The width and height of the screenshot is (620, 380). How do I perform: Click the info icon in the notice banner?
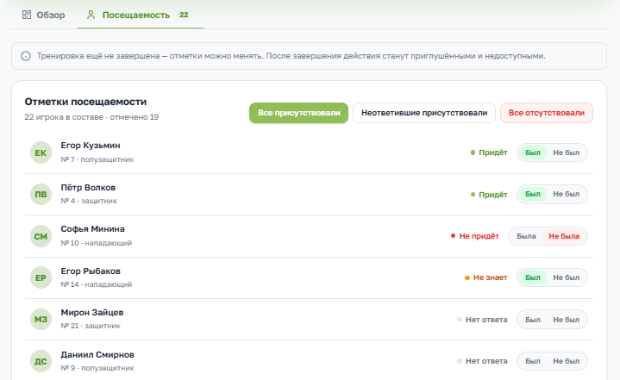26,56
